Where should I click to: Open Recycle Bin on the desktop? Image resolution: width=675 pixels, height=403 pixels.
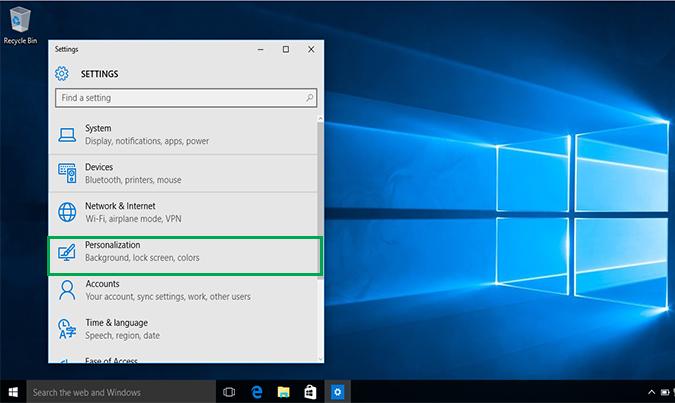[x=20, y=25]
